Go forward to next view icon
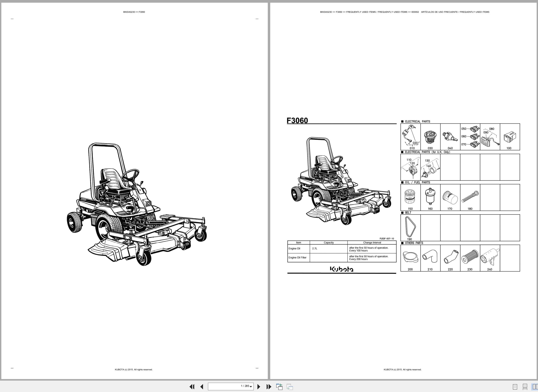Image resolution: width=538 pixels, height=392 pixels. coord(289,387)
